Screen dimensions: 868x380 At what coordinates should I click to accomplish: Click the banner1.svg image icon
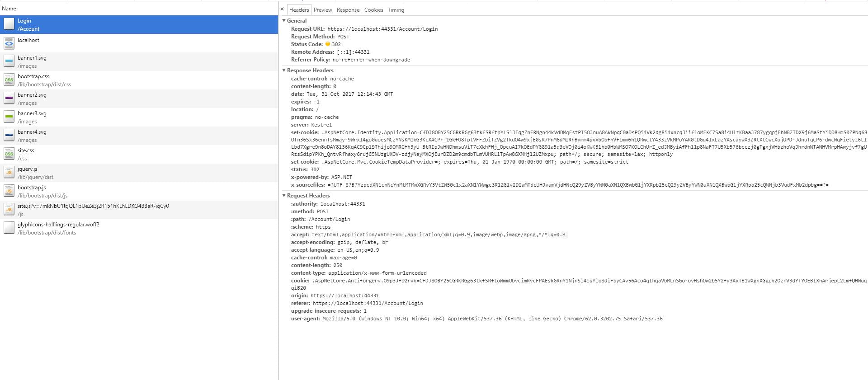pyautogui.click(x=9, y=61)
